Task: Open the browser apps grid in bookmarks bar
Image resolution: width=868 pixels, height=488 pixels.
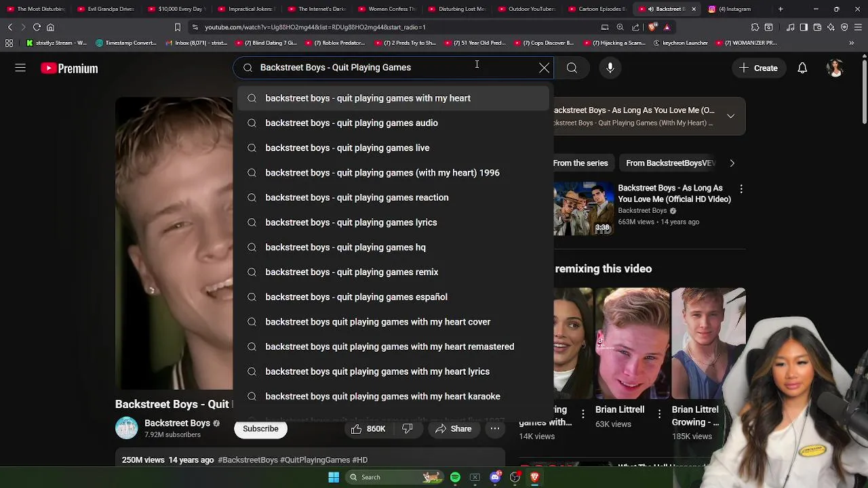Action: pos(9,43)
